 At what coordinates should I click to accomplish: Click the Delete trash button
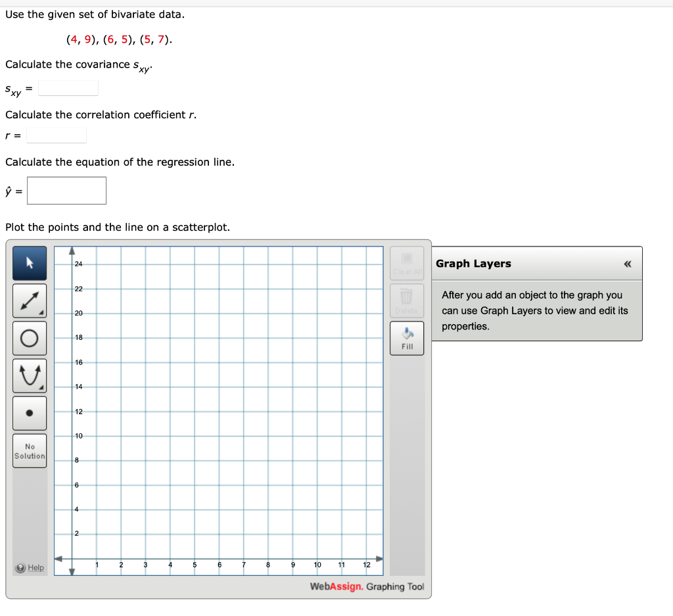tap(407, 300)
